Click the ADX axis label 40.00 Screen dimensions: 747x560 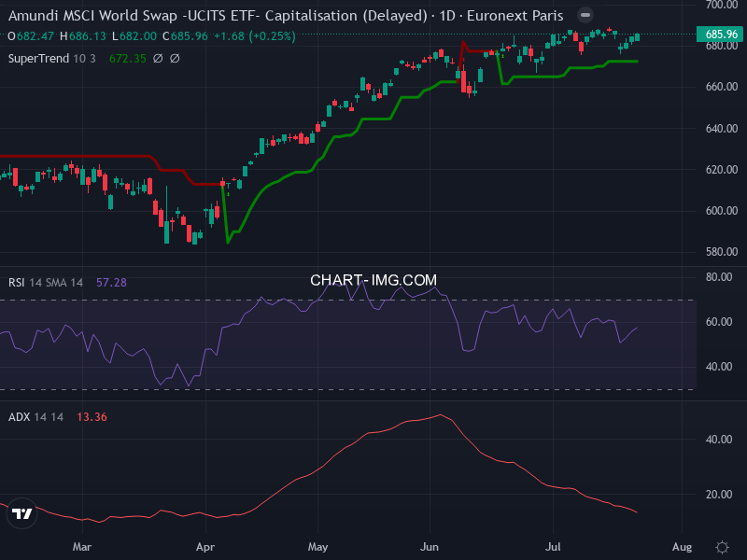719,440
